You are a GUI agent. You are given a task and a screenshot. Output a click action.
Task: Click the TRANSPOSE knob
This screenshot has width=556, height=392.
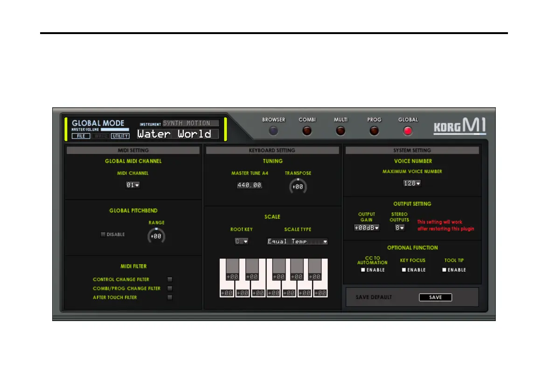pos(298,186)
